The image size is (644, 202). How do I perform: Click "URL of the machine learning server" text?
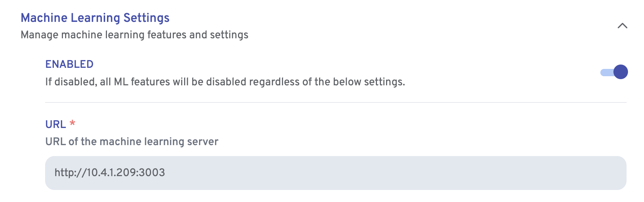[132, 141]
